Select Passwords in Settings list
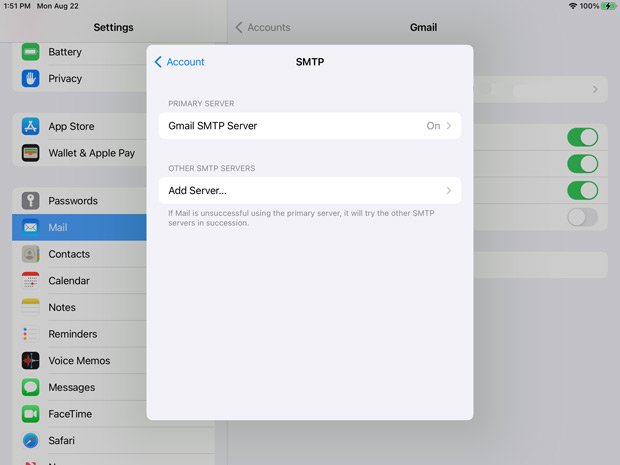The width and height of the screenshot is (620, 465). point(79,200)
